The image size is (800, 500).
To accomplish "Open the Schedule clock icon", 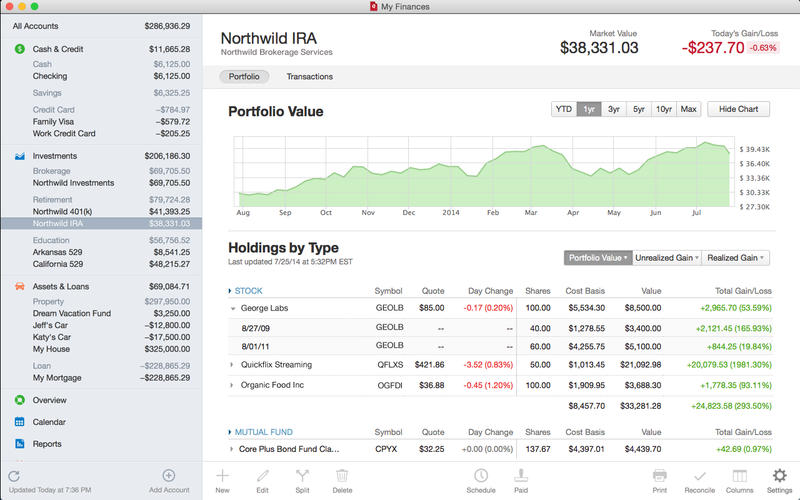I will click(481, 477).
